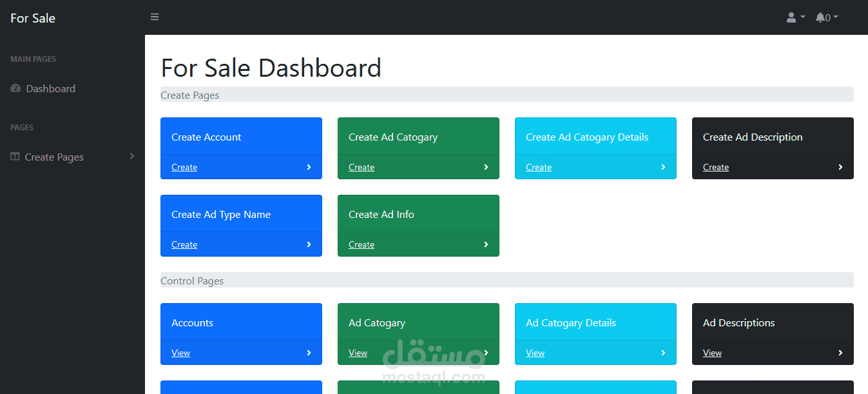The image size is (868, 394).
Task: Expand the Create Pages sidebar chevron
Action: 131,156
